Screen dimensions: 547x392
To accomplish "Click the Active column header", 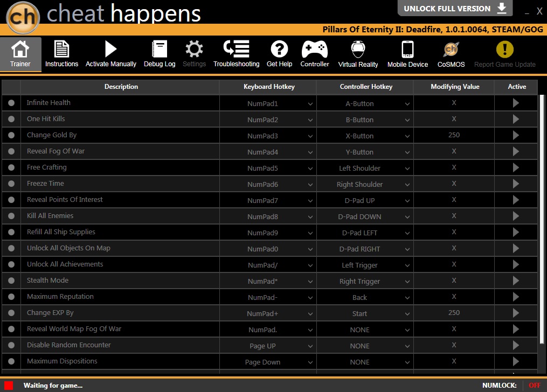I will 517,87.
